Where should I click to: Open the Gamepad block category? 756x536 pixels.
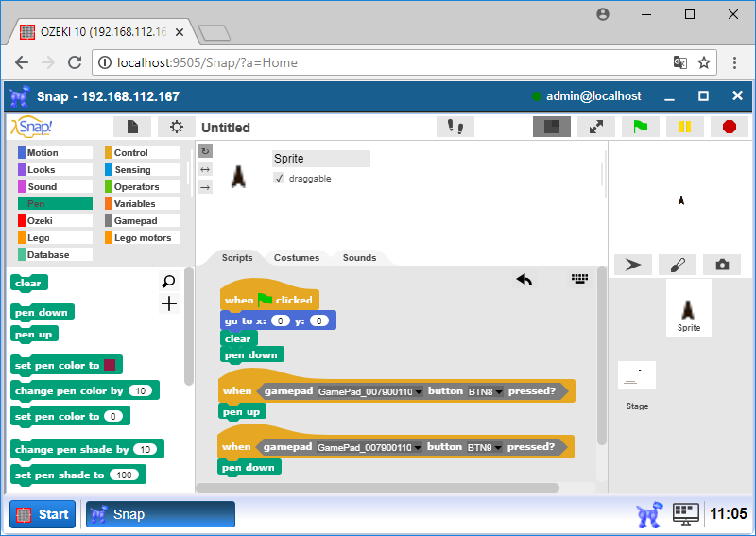143,220
